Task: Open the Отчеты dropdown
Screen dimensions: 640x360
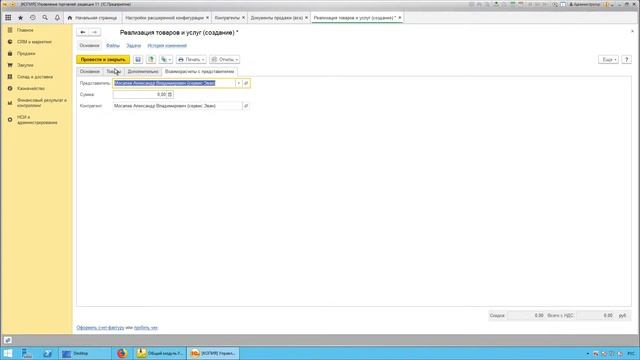Action: pyautogui.click(x=224, y=60)
